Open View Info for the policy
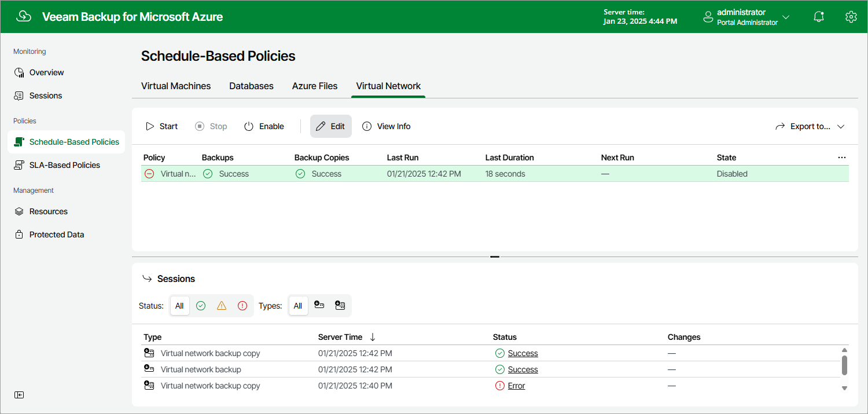The image size is (868, 414). pyautogui.click(x=387, y=126)
